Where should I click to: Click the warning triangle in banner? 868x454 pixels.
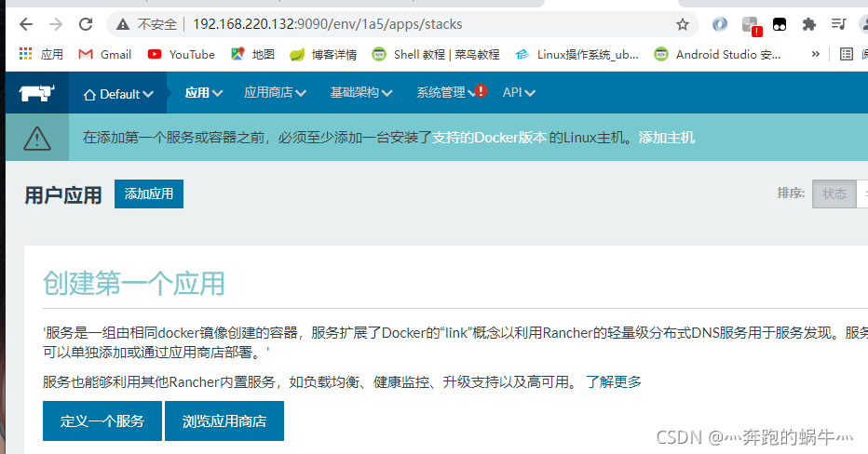37,138
